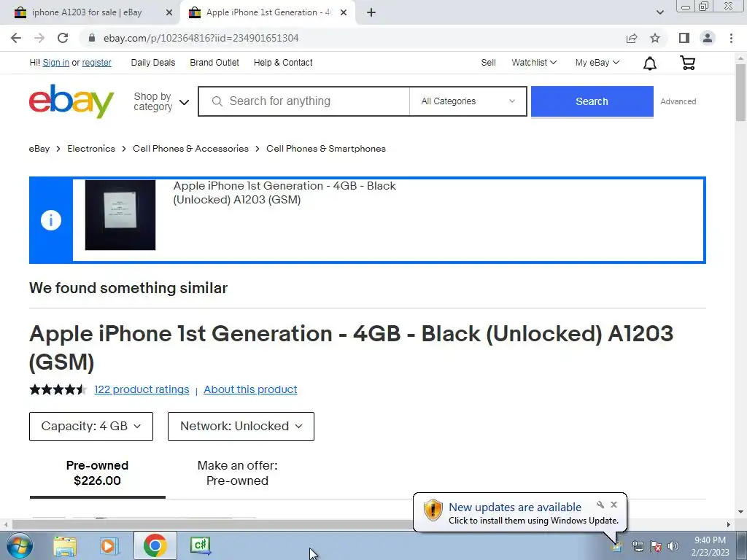Click the blue info circle icon
Viewport: 747px width, 560px height.
(51, 220)
